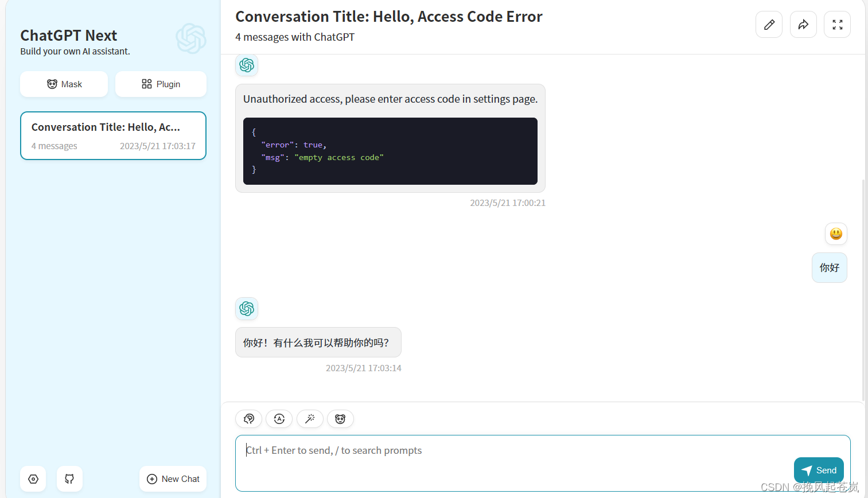868x498 pixels.
Task: Toggle the auto theme icon with letter A
Action: pyautogui.click(x=279, y=419)
